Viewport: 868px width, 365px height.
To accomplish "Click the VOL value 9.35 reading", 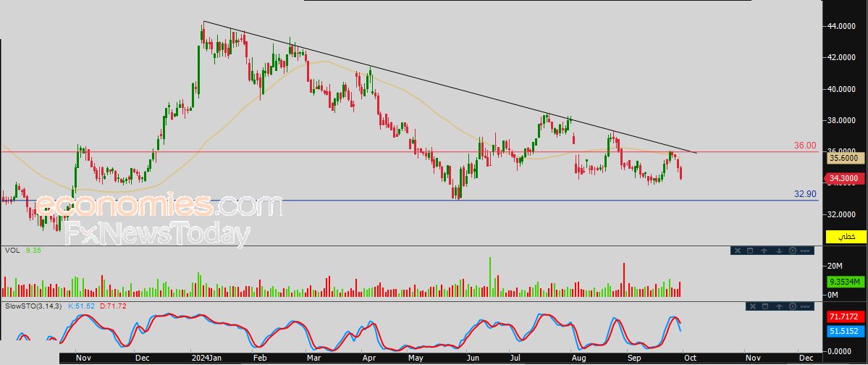I will point(32,251).
